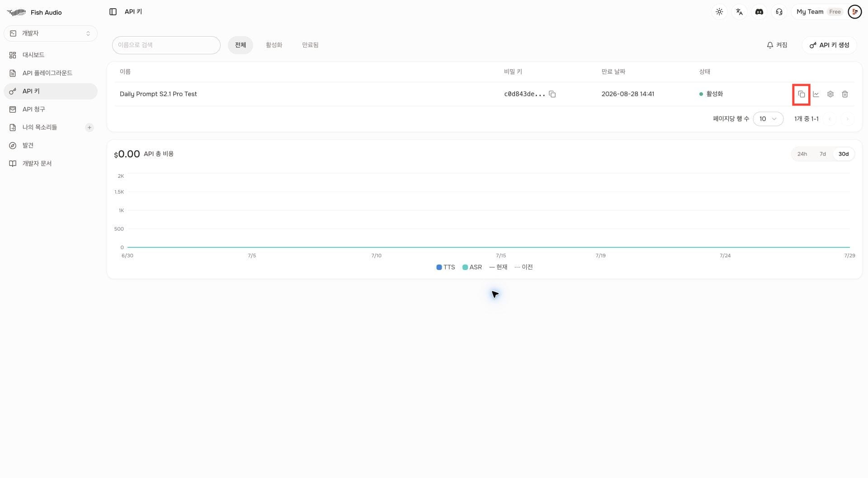This screenshot has height=478, width=868.
Task: Toggle the 현재 legend line
Action: click(498, 267)
